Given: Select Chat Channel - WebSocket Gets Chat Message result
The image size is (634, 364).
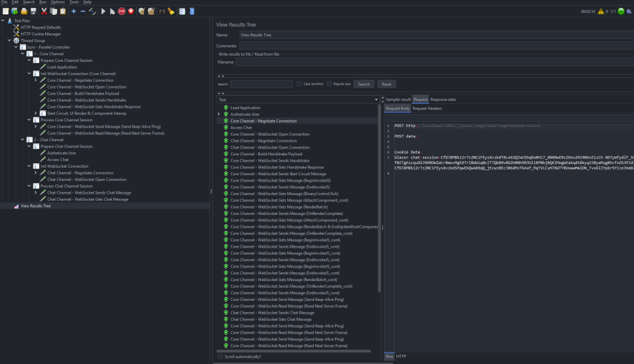Looking at the screenshot, I should coord(271,319).
